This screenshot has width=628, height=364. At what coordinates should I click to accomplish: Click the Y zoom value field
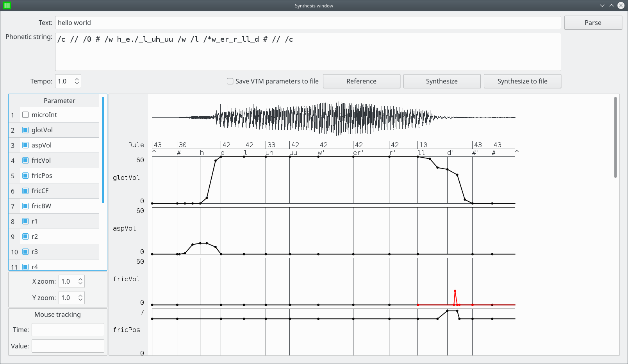68,298
